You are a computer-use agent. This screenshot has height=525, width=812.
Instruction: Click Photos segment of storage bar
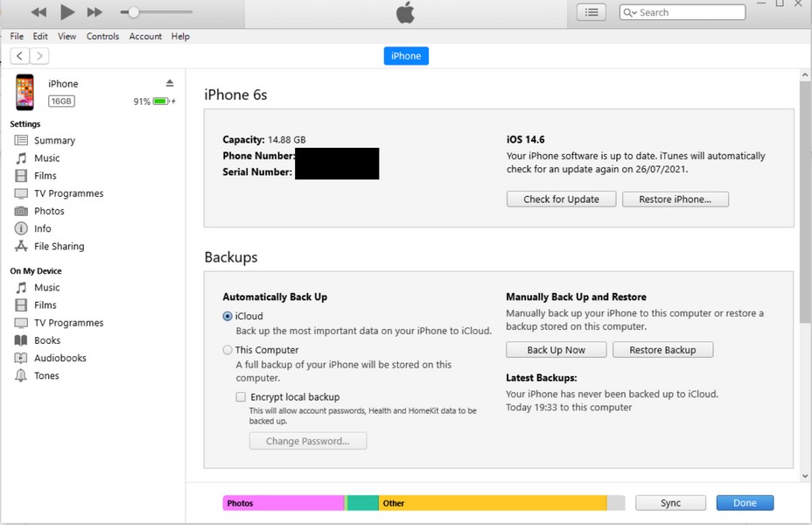tap(283, 503)
